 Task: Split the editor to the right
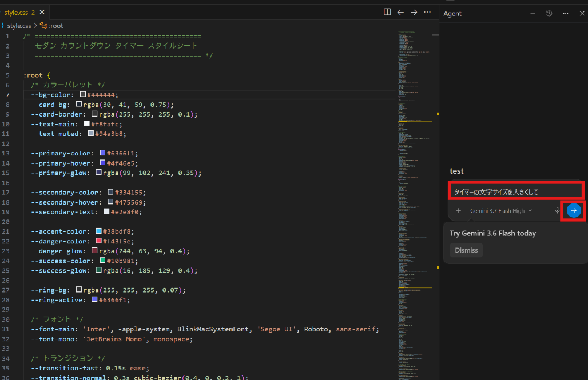pyautogui.click(x=387, y=12)
